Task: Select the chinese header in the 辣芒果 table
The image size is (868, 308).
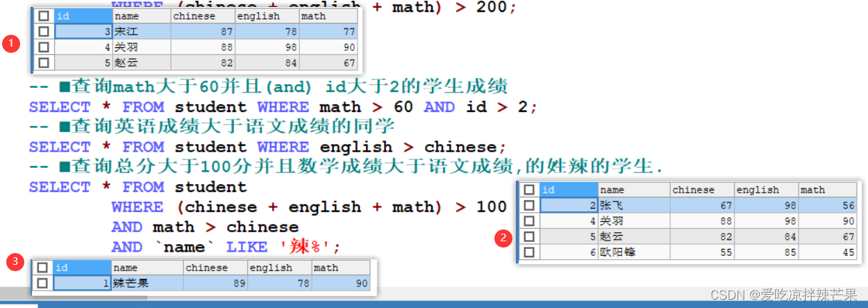Action: (x=215, y=267)
